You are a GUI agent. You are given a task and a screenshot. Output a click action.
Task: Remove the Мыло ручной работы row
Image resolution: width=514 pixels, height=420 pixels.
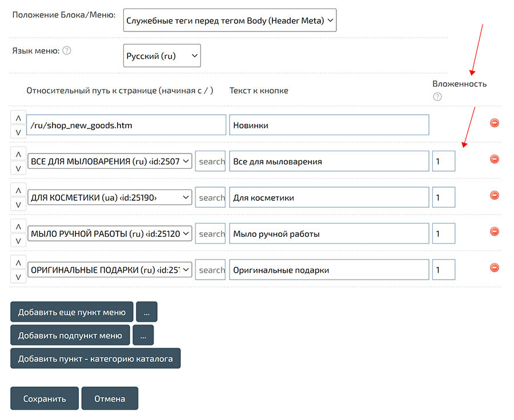tap(495, 231)
